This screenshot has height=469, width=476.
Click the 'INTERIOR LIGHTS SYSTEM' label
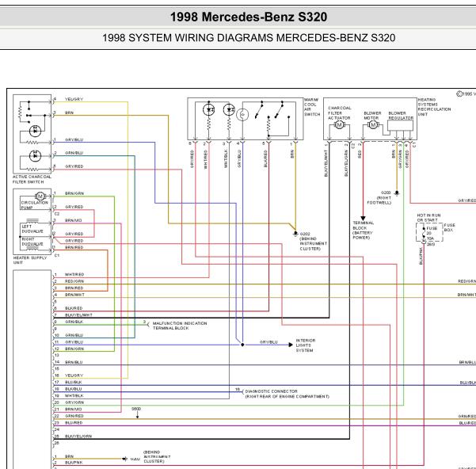(x=306, y=345)
